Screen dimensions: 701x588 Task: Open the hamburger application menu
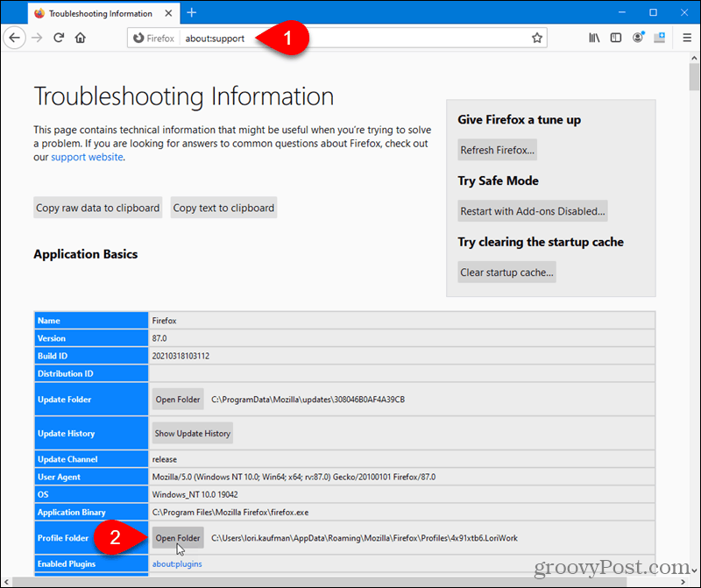tap(687, 38)
